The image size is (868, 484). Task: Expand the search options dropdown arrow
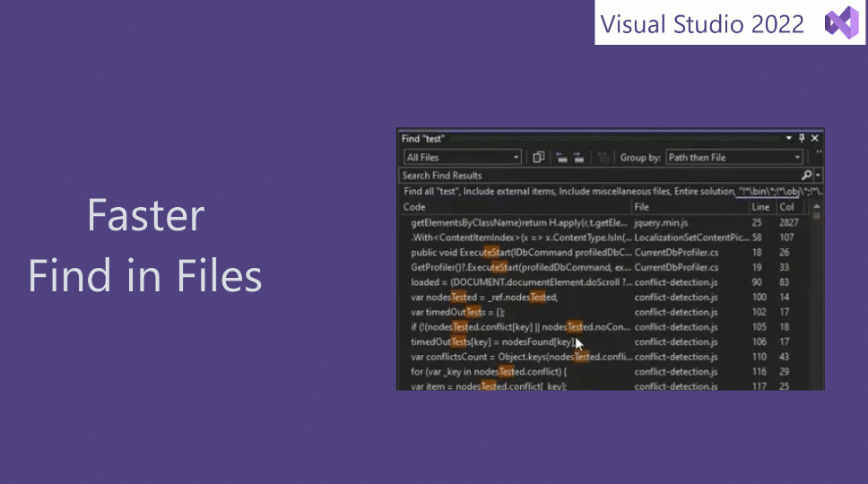818,176
